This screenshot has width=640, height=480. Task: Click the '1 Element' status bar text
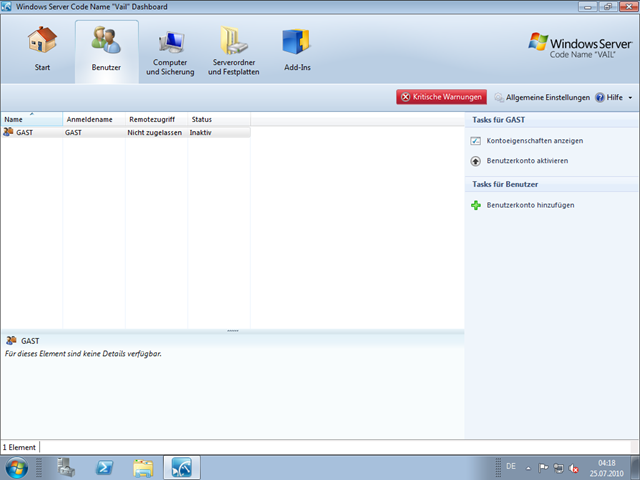pyautogui.click(x=19, y=447)
